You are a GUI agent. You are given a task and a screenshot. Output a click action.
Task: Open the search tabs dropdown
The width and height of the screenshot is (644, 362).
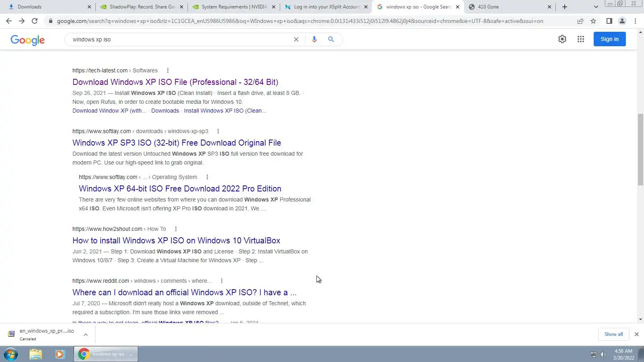coord(596,7)
